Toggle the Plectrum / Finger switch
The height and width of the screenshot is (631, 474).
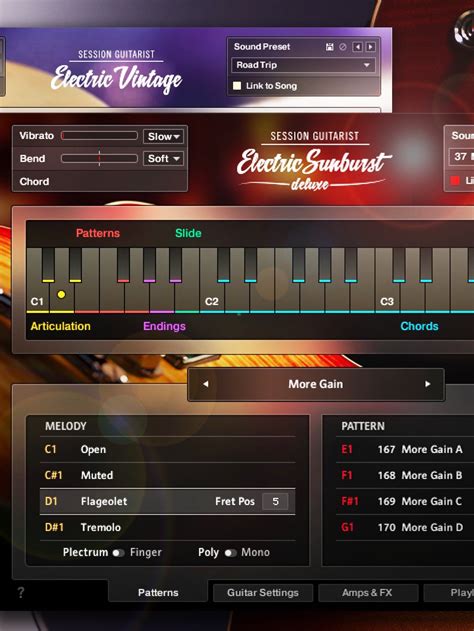(118, 553)
